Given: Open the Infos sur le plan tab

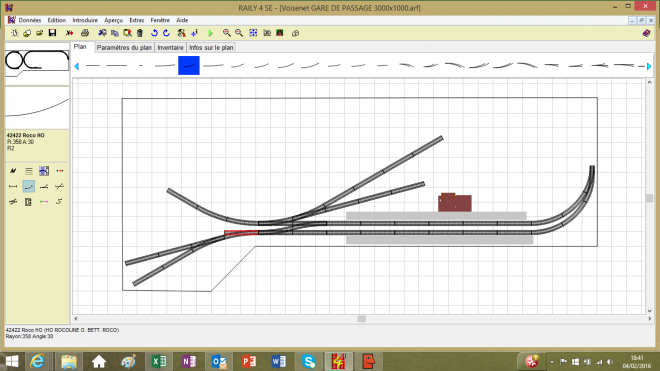Looking at the screenshot, I should 211,48.
